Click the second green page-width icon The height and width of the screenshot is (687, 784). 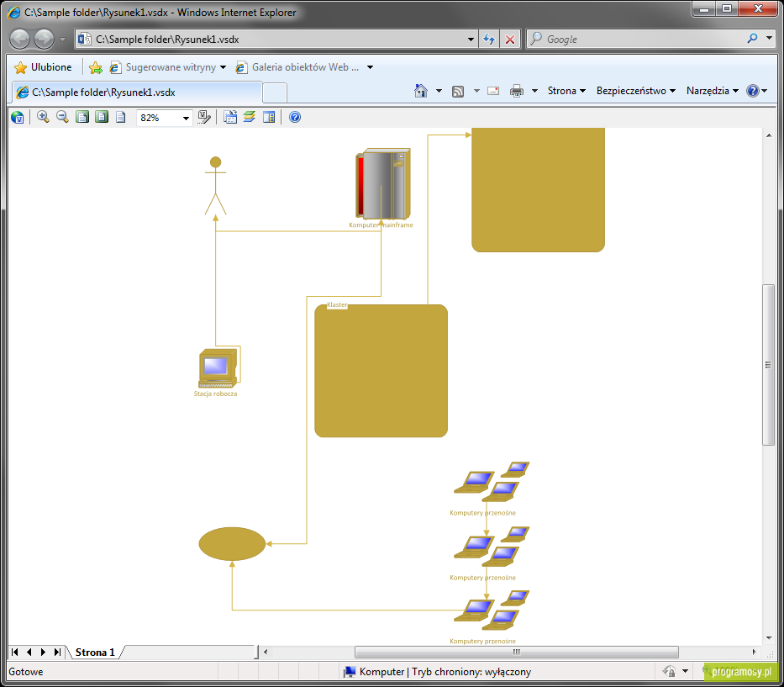point(102,117)
